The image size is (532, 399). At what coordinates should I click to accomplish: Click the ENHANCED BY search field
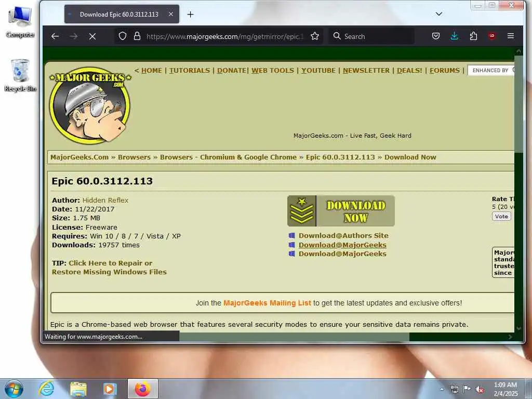click(491, 70)
